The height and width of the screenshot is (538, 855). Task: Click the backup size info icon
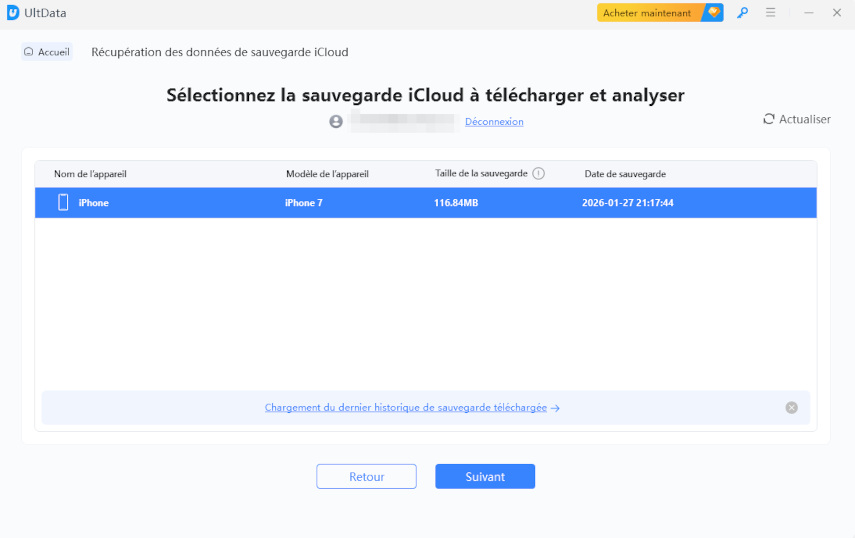[x=538, y=173]
